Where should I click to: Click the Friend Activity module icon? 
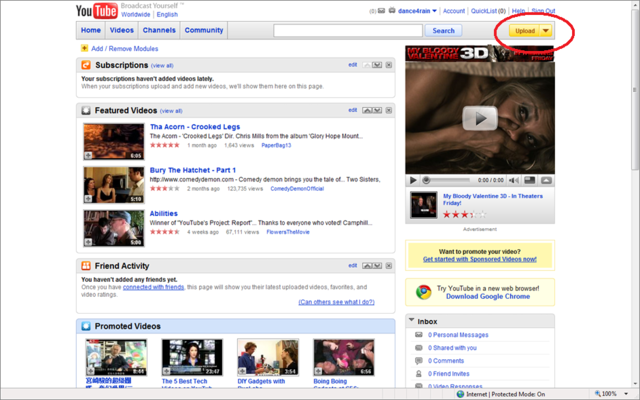click(86, 266)
